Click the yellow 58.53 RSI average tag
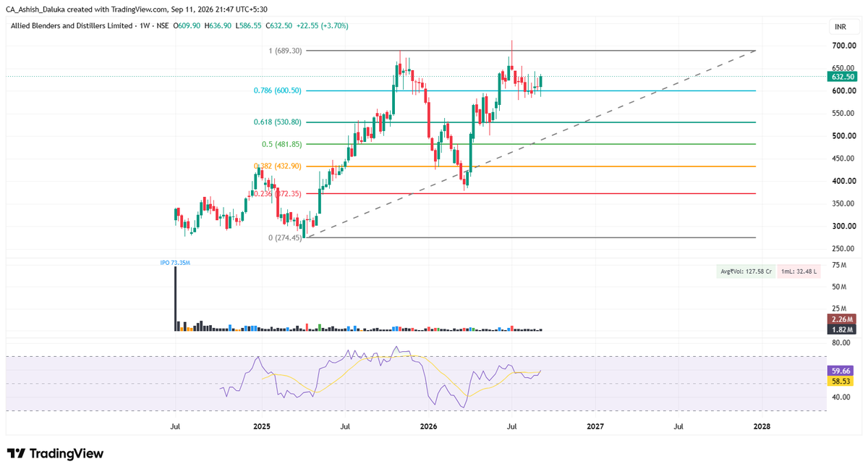This screenshot has height=472, width=868. pyautogui.click(x=840, y=380)
